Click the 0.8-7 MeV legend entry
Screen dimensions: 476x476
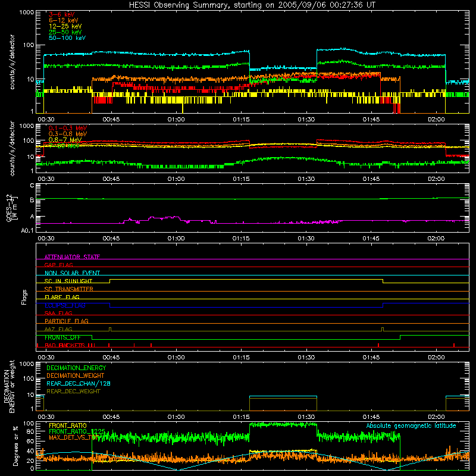pyautogui.click(x=65, y=140)
